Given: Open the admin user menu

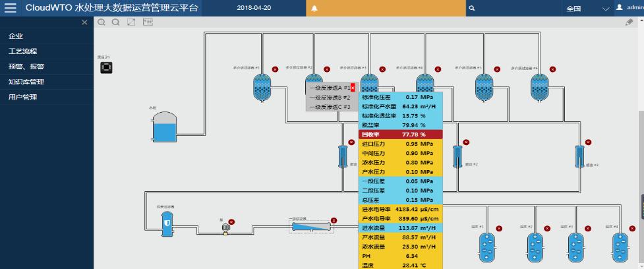Looking at the screenshot, I should (629, 9).
